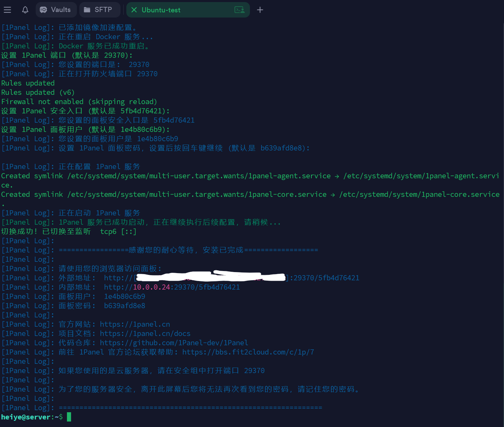
Task: Switch to the Vaults tab
Action: coord(60,10)
